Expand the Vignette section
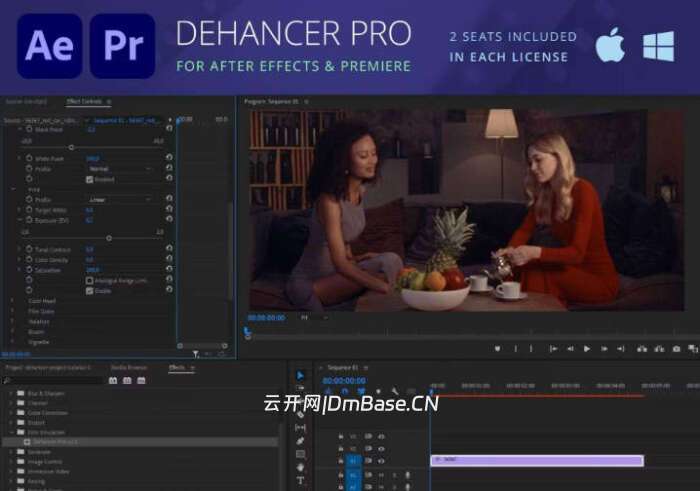Image resolution: width=700 pixels, height=491 pixels. [x=12, y=342]
